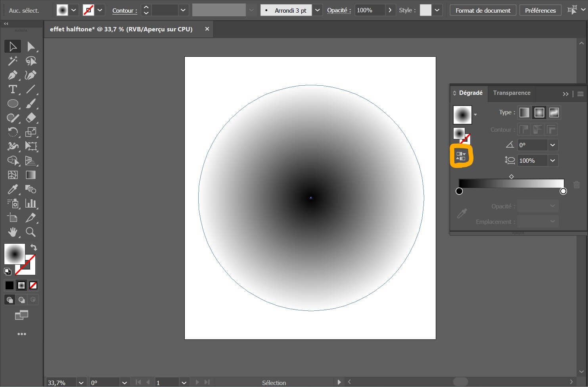Collapse panel with double-arrow icon
Image resolution: width=588 pixels, height=387 pixels.
[x=566, y=94]
